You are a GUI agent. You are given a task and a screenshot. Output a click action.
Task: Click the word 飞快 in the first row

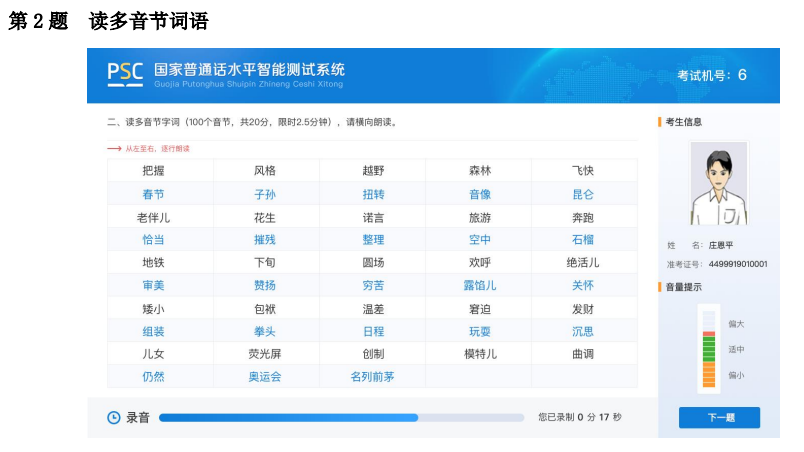coord(583,171)
